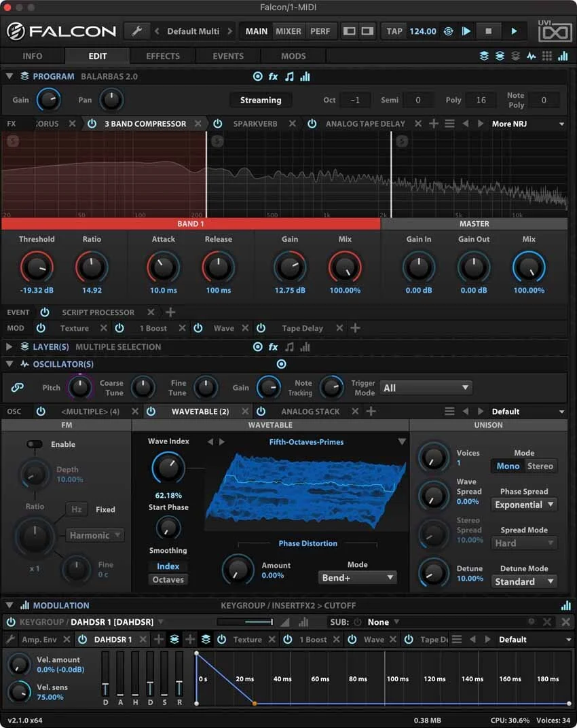577x728 pixels.
Task: Click the TAP tempo button
Action: [394, 31]
